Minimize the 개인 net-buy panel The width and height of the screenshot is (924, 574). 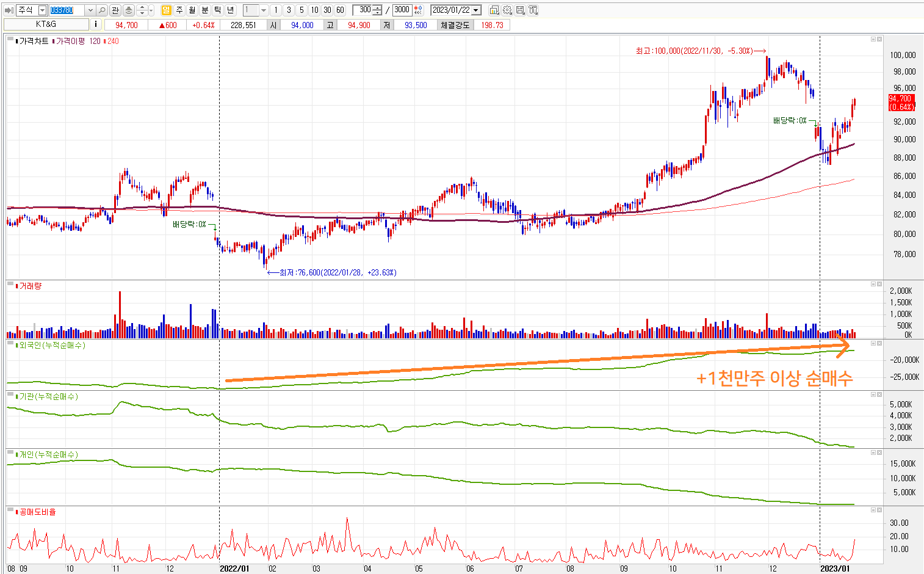click(x=873, y=452)
